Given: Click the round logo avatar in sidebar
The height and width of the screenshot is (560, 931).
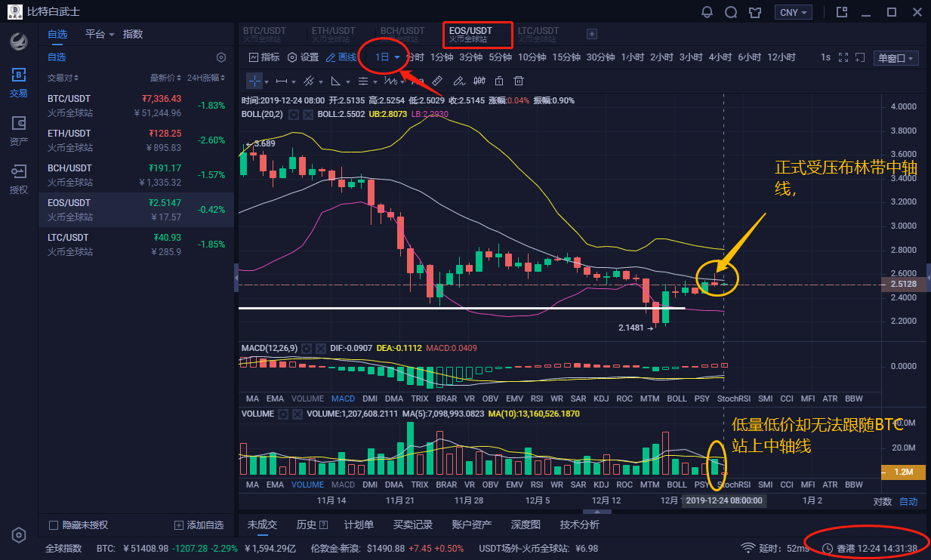Looking at the screenshot, I should pyautogui.click(x=19, y=42).
